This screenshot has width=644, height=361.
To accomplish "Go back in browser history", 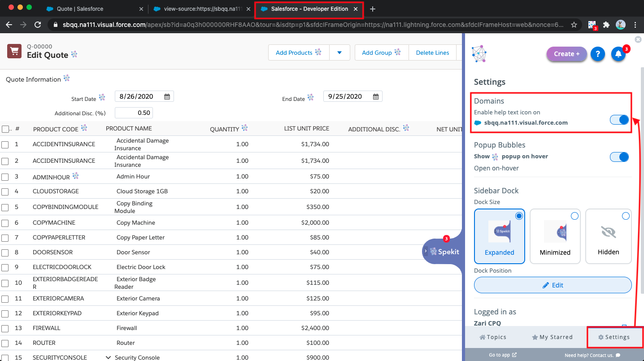I will tap(9, 25).
